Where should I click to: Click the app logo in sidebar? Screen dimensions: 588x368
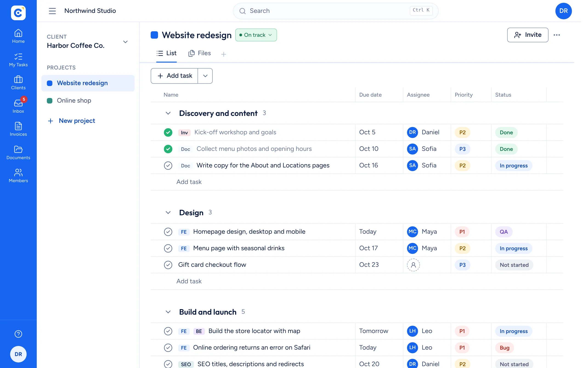point(18,13)
